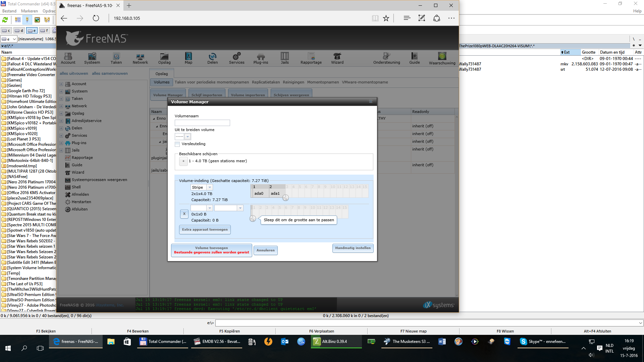Screen dimensions: 644x362
Task: Click the alles uitvouwen link
Action: 74,73
